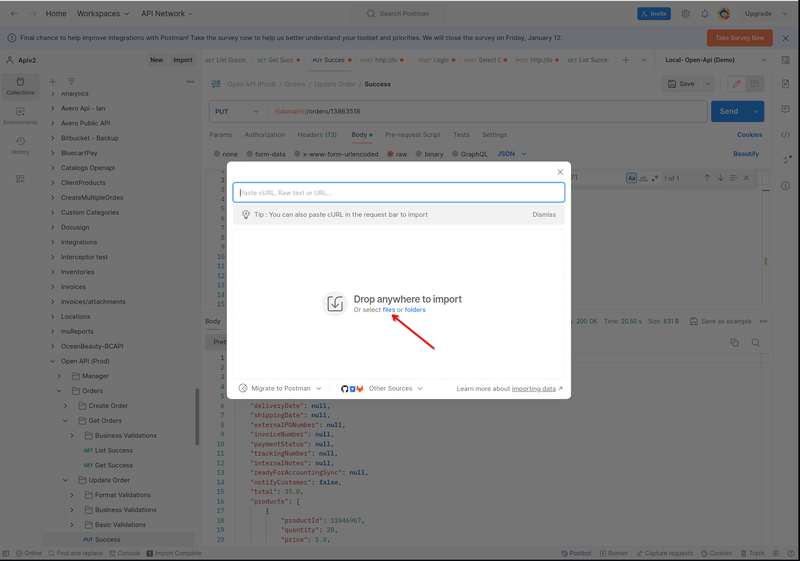The image size is (800, 561).
Task: Click the Import button in the sidebar
Action: tap(183, 60)
